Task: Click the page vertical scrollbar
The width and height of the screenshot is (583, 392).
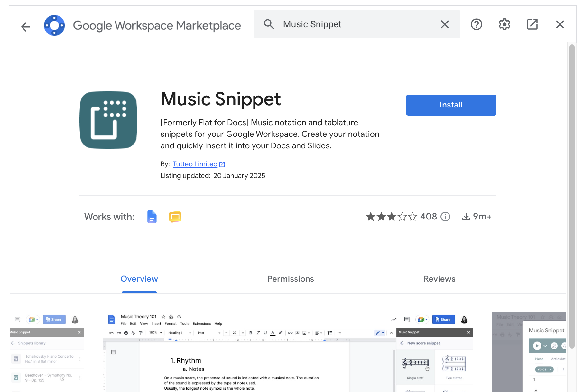Action: [x=572, y=196]
